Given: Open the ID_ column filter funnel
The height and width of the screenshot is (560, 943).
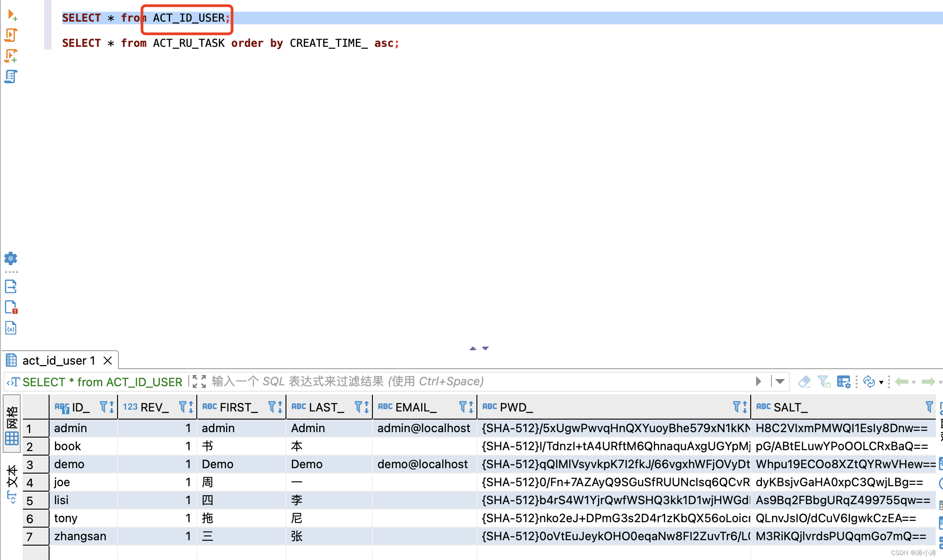Looking at the screenshot, I should (x=104, y=407).
